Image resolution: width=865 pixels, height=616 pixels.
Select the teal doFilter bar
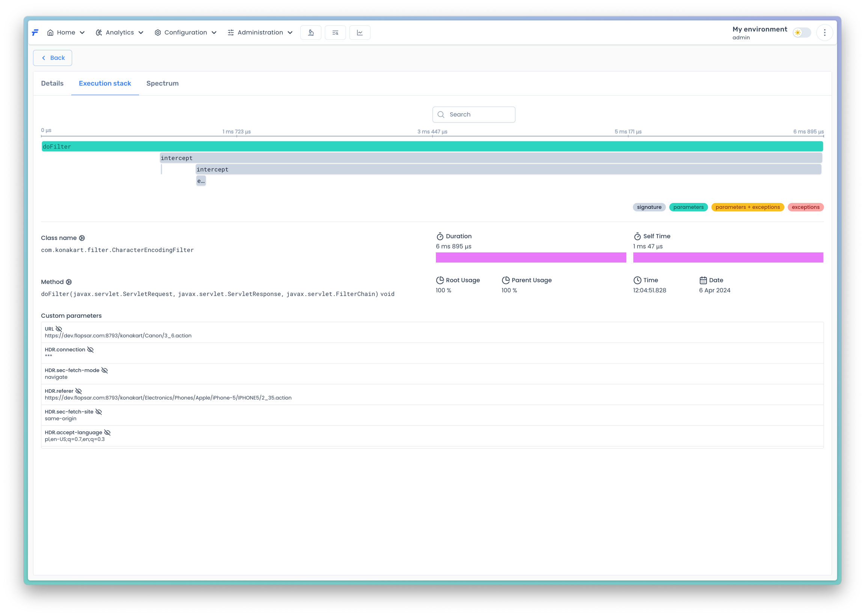[432, 146]
